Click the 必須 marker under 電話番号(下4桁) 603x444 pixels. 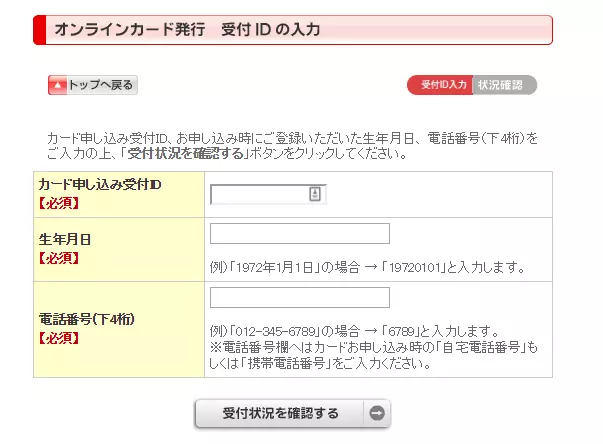(x=58, y=338)
